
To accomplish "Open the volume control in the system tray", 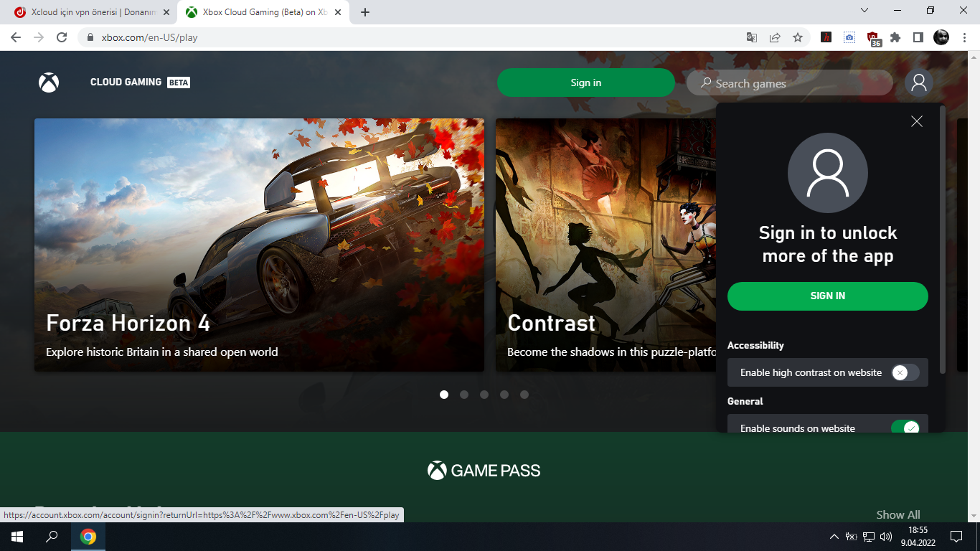I will click(x=886, y=537).
